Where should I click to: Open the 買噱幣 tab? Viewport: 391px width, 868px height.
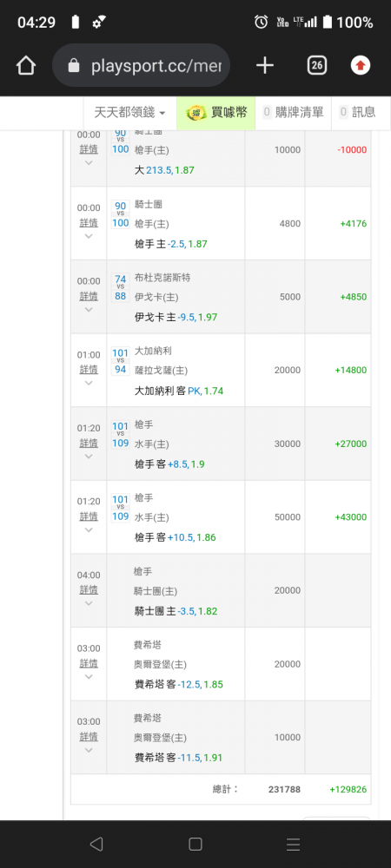216,112
